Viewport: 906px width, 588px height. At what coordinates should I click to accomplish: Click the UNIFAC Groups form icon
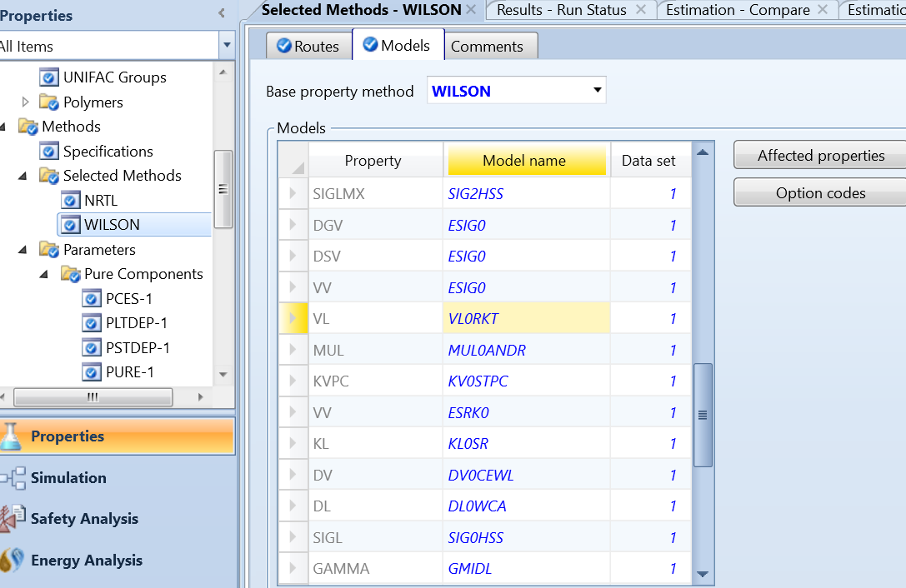click(x=49, y=77)
